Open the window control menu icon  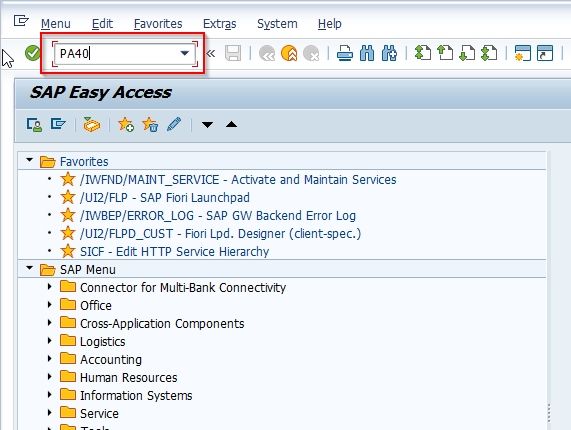tap(21, 21)
